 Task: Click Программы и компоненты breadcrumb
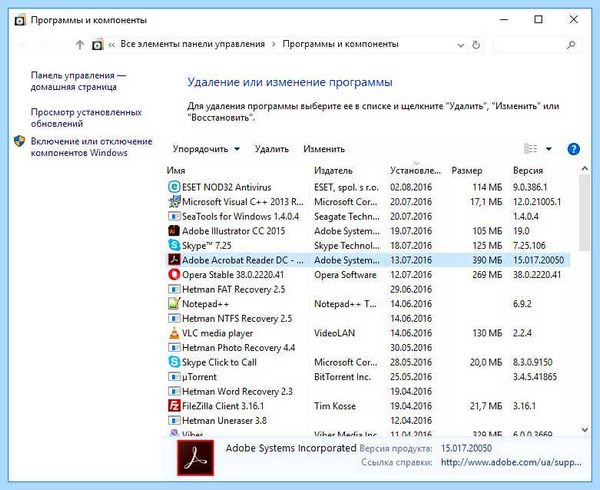tap(341, 44)
